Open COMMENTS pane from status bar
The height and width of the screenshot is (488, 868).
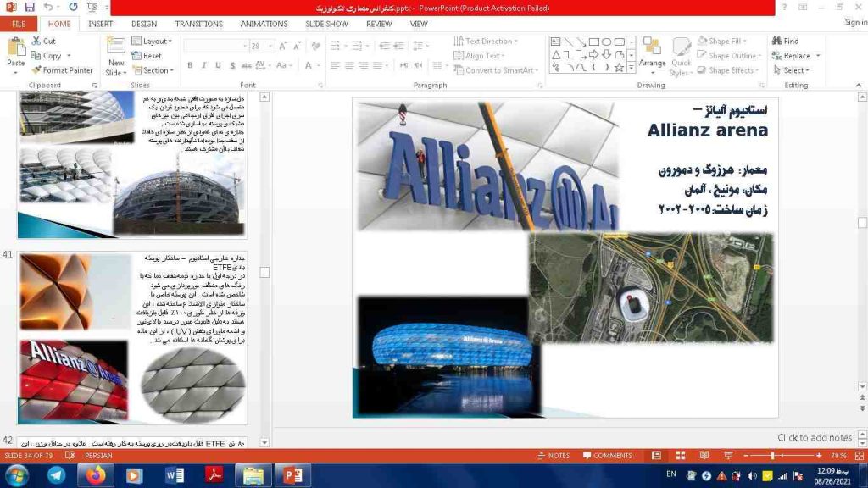607,455
